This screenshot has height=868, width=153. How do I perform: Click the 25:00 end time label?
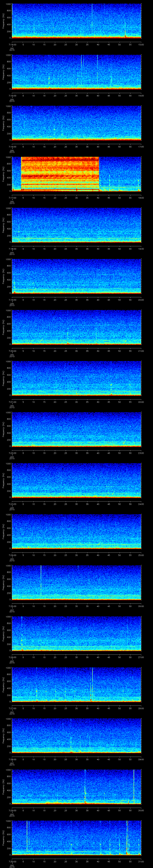coord(141,555)
